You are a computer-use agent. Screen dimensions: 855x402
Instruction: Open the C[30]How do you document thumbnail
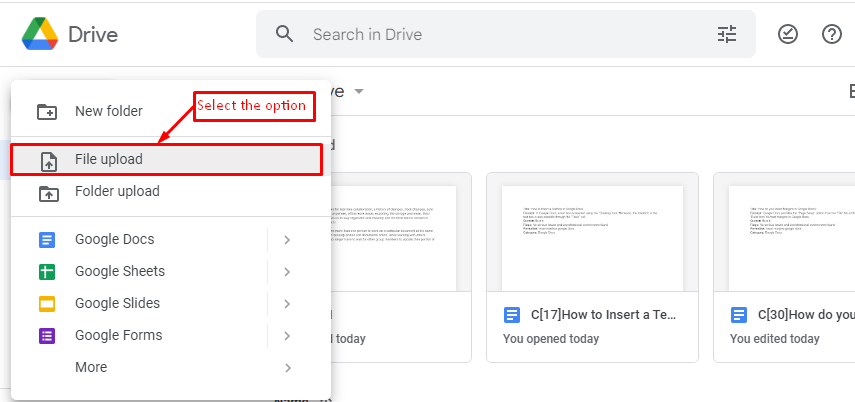791,238
